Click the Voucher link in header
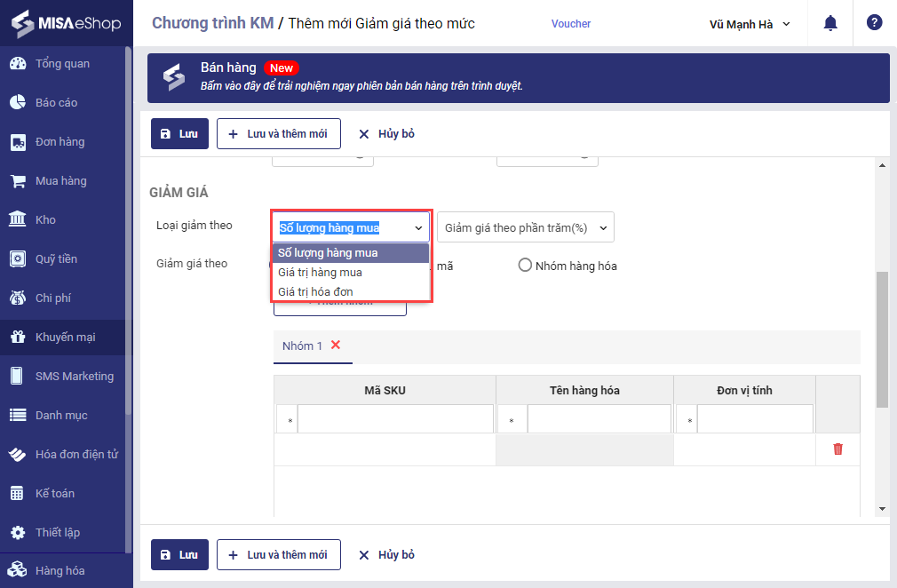 tap(570, 24)
